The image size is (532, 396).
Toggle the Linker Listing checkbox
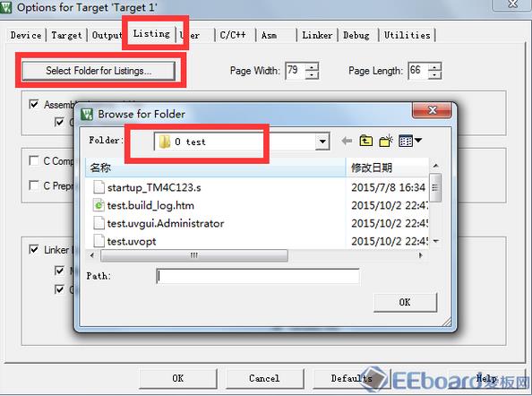(34, 249)
